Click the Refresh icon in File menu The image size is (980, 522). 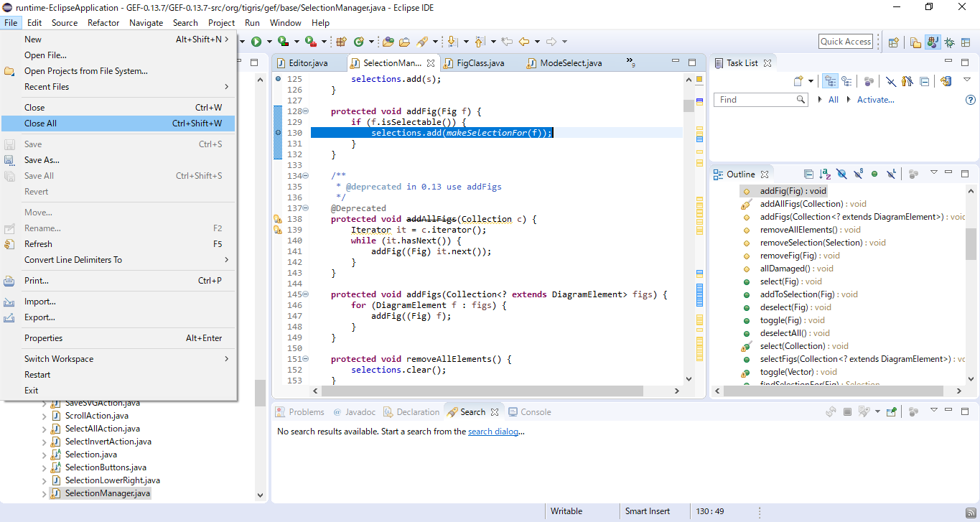point(9,244)
